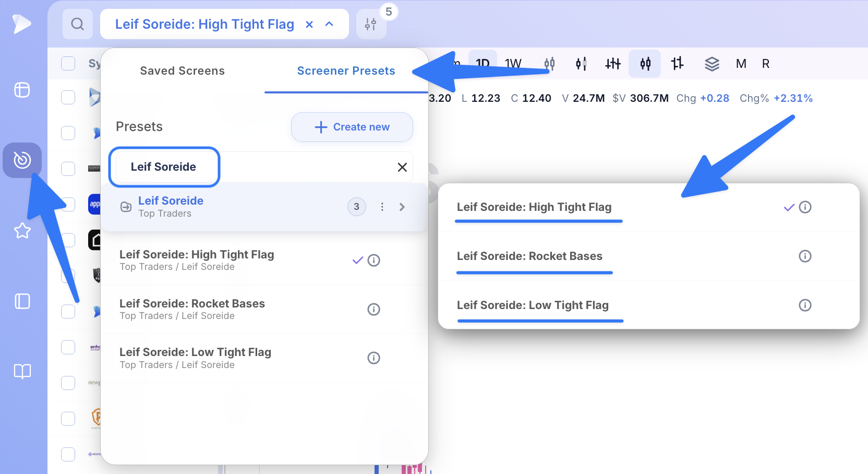Open the side panel sidebar icon
This screenshot has width=868, height=474.
tap(22, 301)
